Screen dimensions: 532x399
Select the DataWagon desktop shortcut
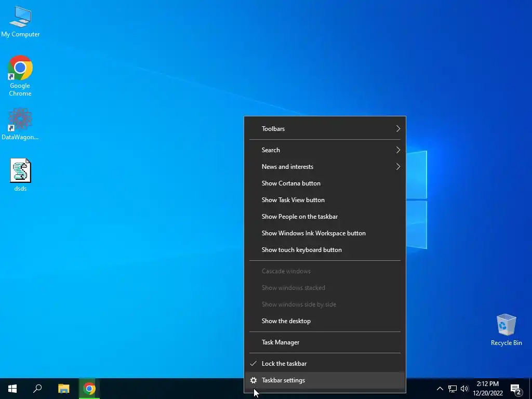tap(20, 124)
